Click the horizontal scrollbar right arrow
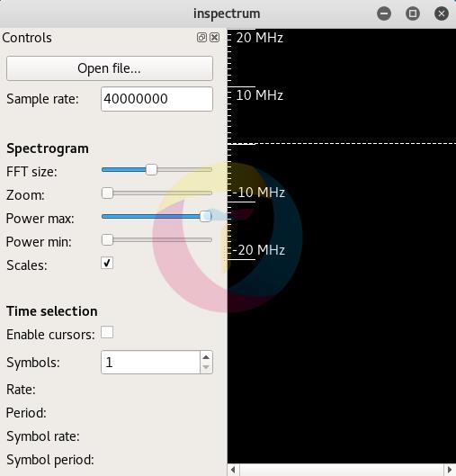Viewport: 456px width, 476px height. click(450, 470)
